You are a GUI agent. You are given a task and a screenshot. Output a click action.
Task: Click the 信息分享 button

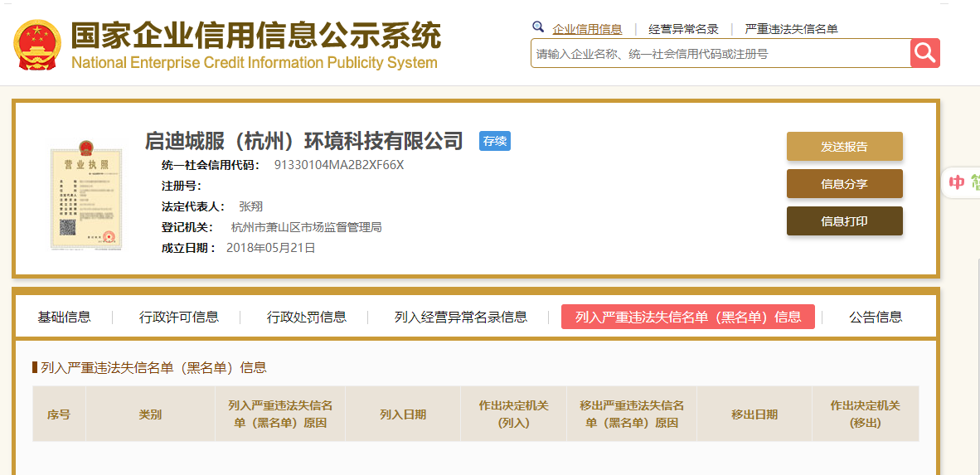tap(844, 184)
